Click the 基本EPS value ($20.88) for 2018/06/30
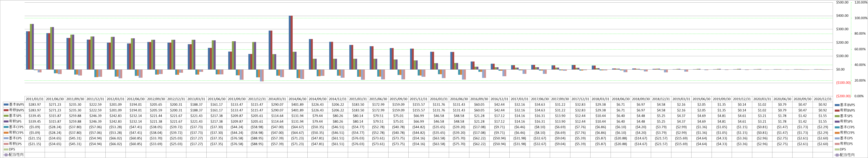The height and width of the screenshot is (158, 868). click(621, 138)
